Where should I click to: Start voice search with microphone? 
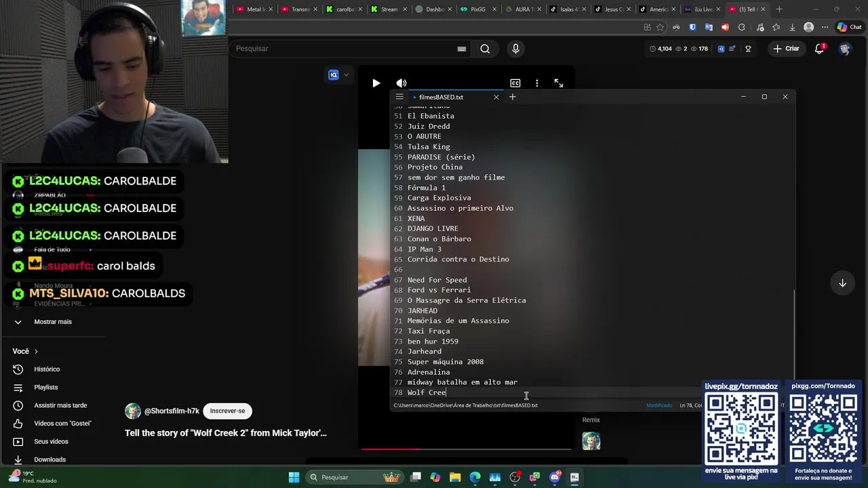515,49
